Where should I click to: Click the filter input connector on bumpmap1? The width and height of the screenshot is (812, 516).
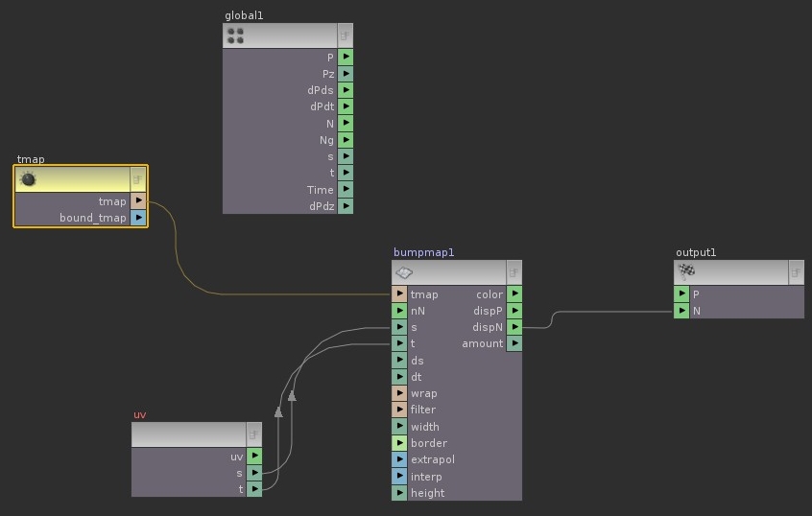point(399,410)
